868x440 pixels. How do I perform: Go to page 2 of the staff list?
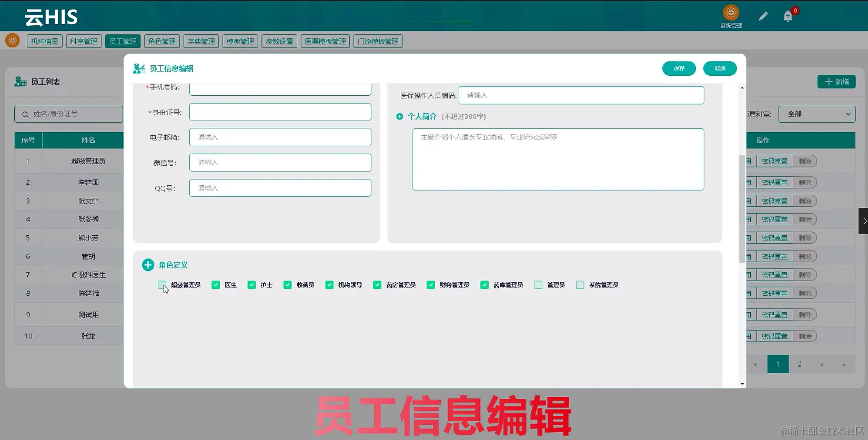click(800, 364)
